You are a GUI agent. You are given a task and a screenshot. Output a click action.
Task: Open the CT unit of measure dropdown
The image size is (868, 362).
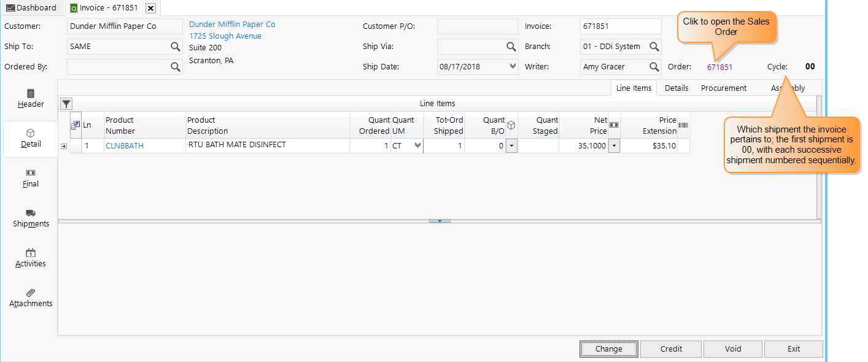coord(416,145)
